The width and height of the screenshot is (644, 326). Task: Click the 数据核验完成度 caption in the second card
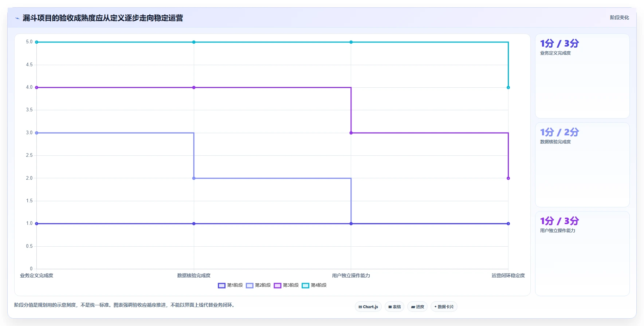tap(555, 142)
